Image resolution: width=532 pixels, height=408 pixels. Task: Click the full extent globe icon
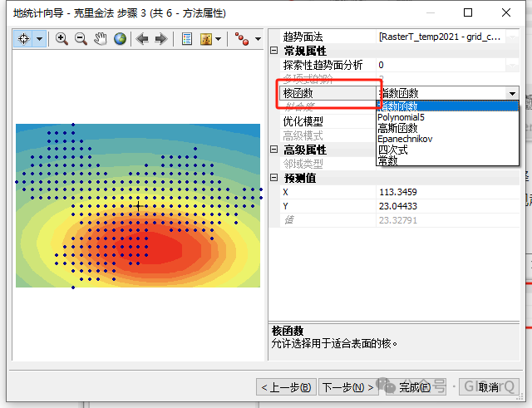[x=120, y=39]
